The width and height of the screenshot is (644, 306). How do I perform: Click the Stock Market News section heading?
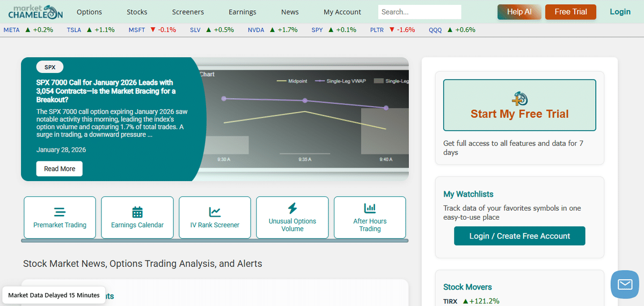143,264
